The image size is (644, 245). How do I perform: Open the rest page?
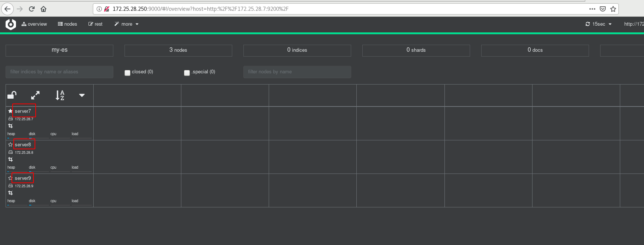click(95, 24)
